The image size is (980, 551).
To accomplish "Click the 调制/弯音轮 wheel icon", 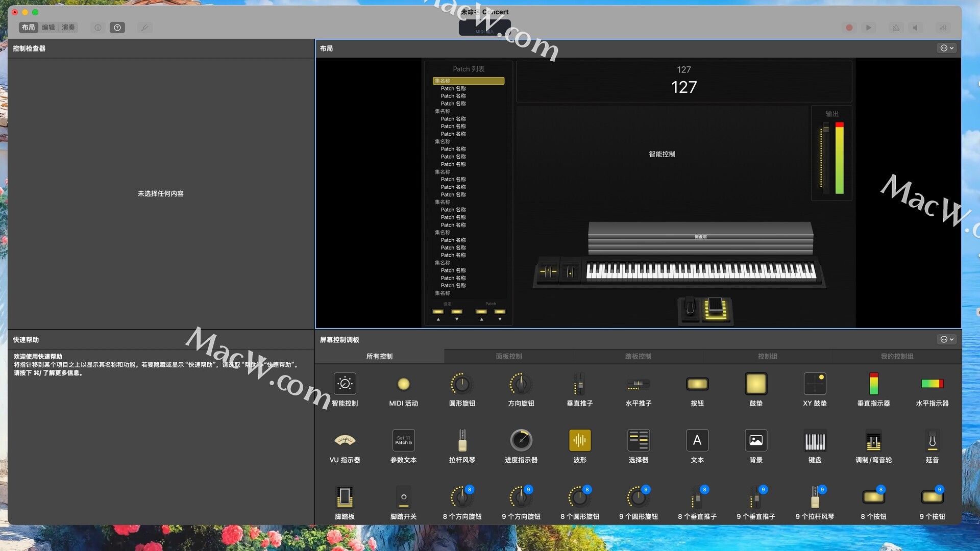I will point(873,440).
